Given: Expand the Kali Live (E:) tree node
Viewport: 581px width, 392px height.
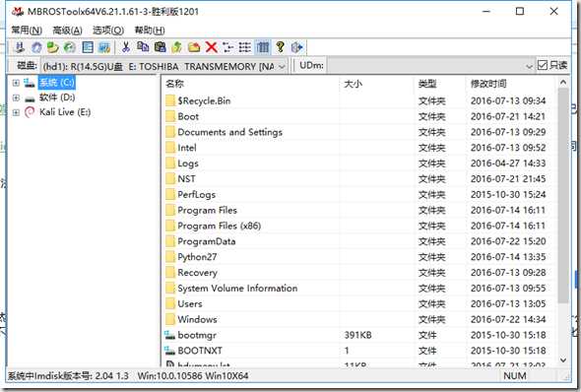Looking at the screenshot, I should pos(16,112).
